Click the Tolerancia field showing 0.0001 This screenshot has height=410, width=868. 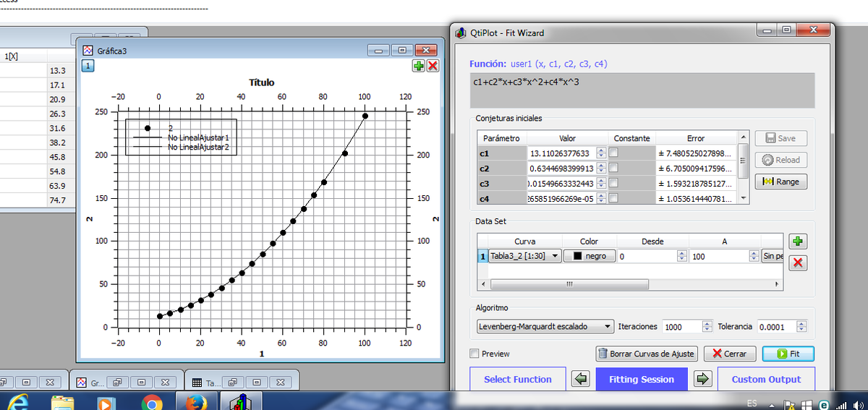(777, 327)
